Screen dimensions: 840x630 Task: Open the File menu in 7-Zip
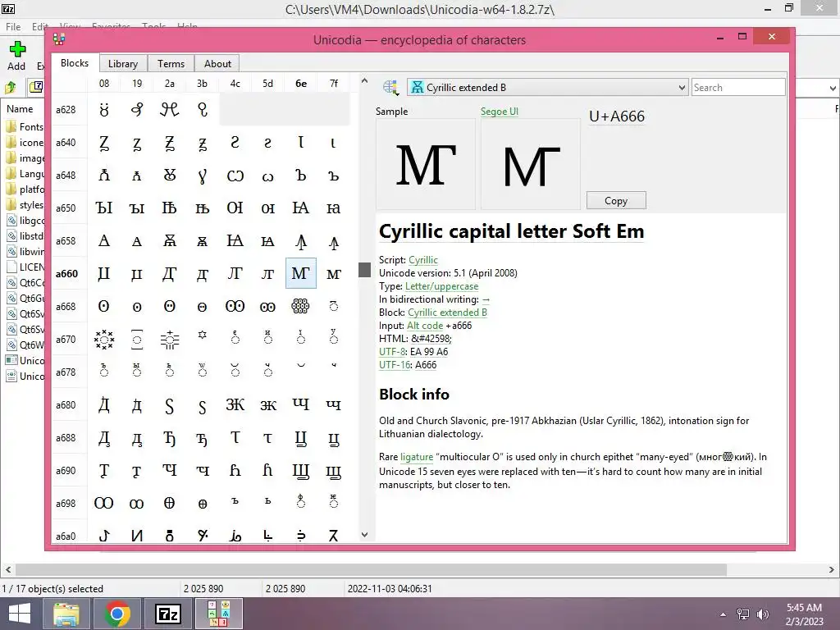pos(13,26)
